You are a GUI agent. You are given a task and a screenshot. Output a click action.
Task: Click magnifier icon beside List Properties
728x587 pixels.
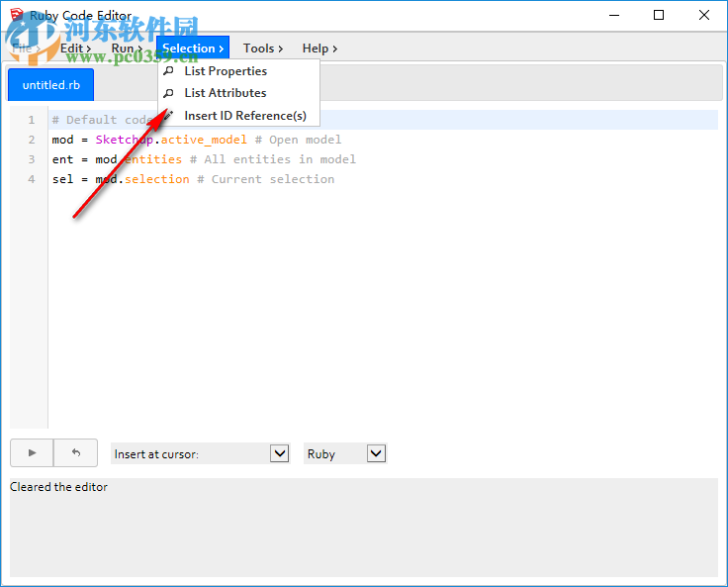coord(168,71)
